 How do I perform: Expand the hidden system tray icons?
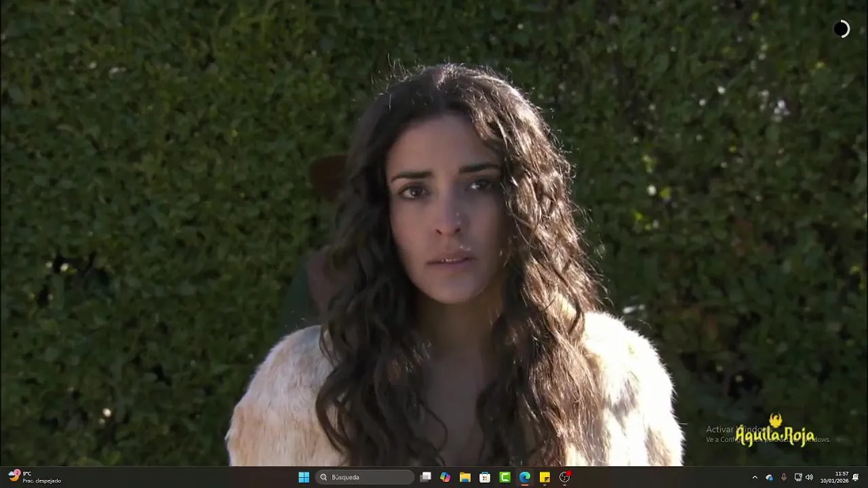click(x=755, y=477)
